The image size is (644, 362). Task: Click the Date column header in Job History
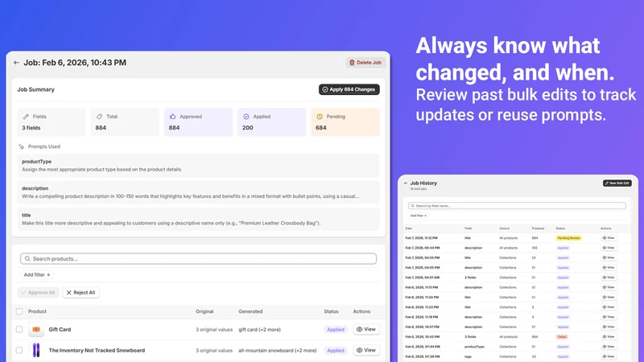coord(409,228)
